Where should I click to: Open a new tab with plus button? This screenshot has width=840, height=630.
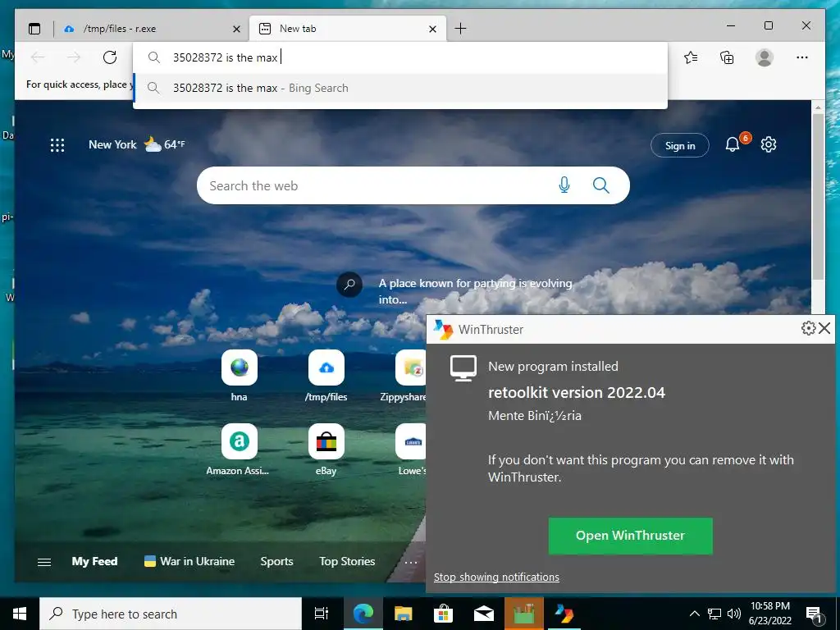coord(460,29)
